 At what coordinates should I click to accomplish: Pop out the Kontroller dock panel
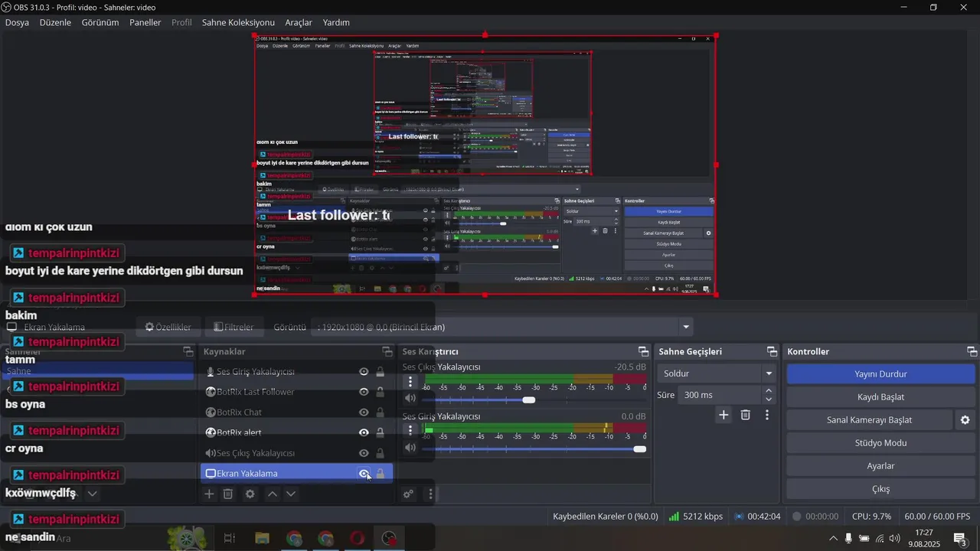point(972,351)
